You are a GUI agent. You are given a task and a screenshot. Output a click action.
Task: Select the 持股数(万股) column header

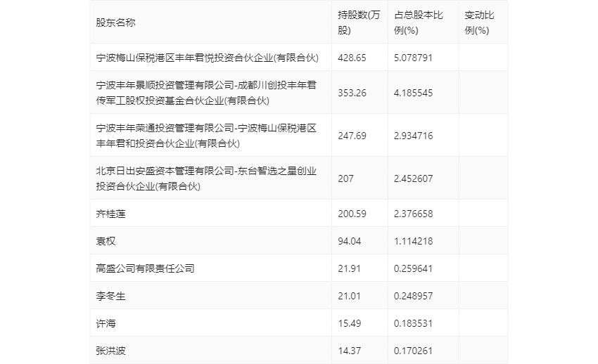(359, 23)
